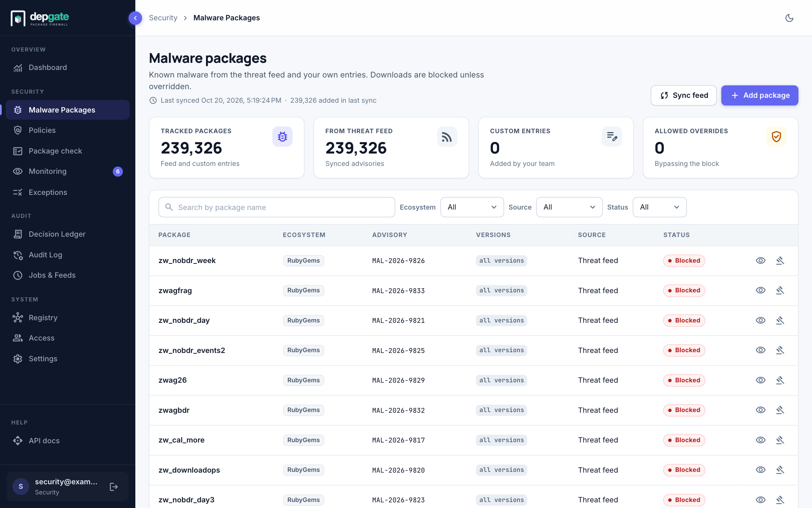This screenshot has height=508, width=812.
Task: Click the bug icon in Tracked Packages card
Action: click(282, 137)
